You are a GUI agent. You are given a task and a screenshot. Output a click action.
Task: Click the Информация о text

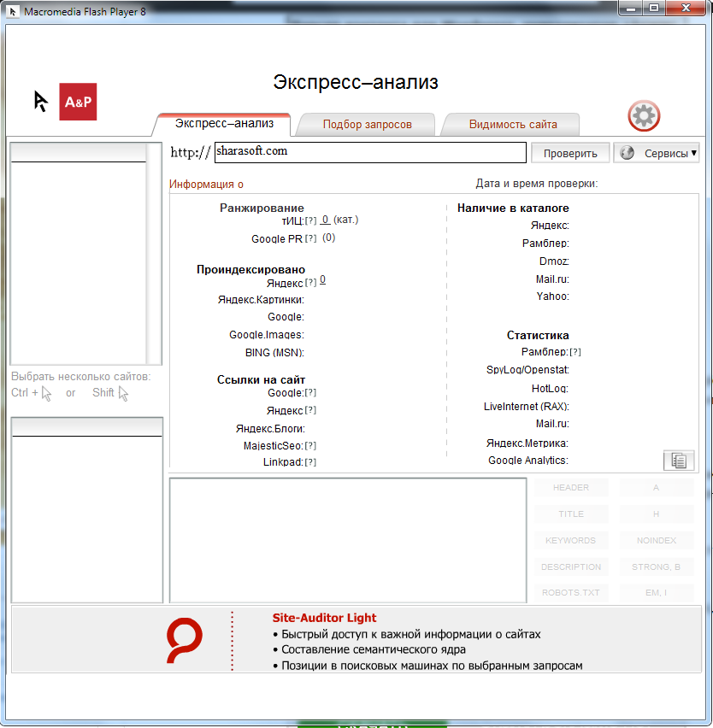(206, 185)
